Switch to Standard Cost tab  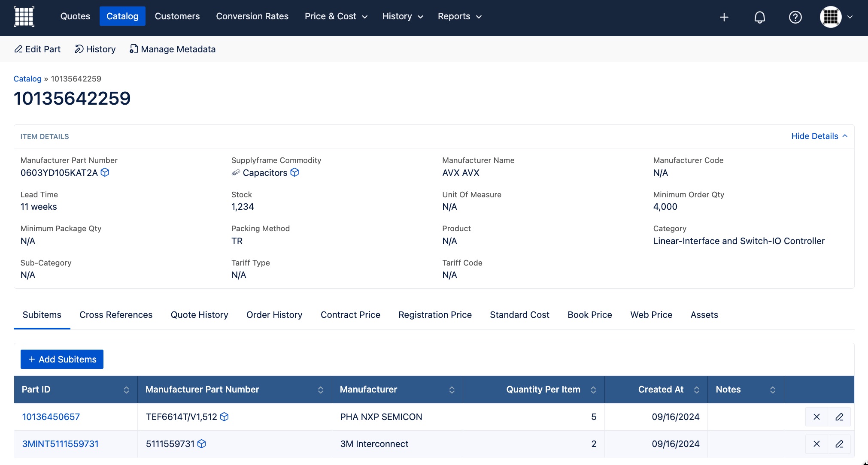coord(519,315)
